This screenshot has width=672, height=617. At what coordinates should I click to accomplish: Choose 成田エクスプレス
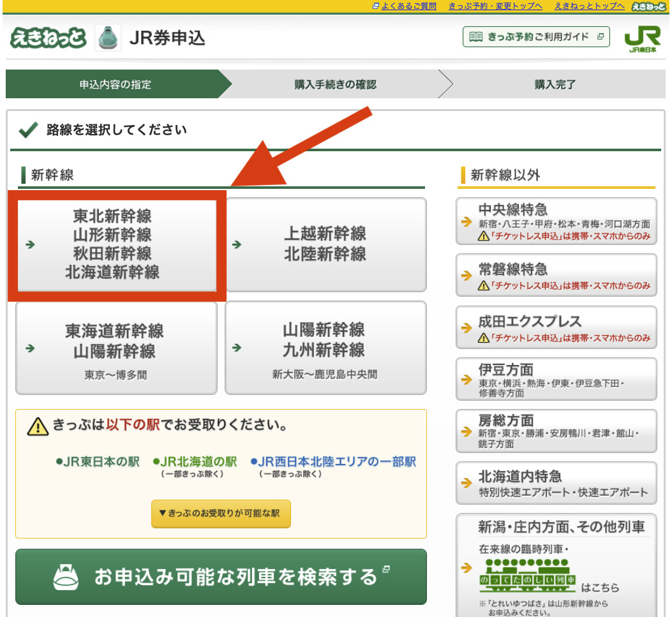point(556,327)
